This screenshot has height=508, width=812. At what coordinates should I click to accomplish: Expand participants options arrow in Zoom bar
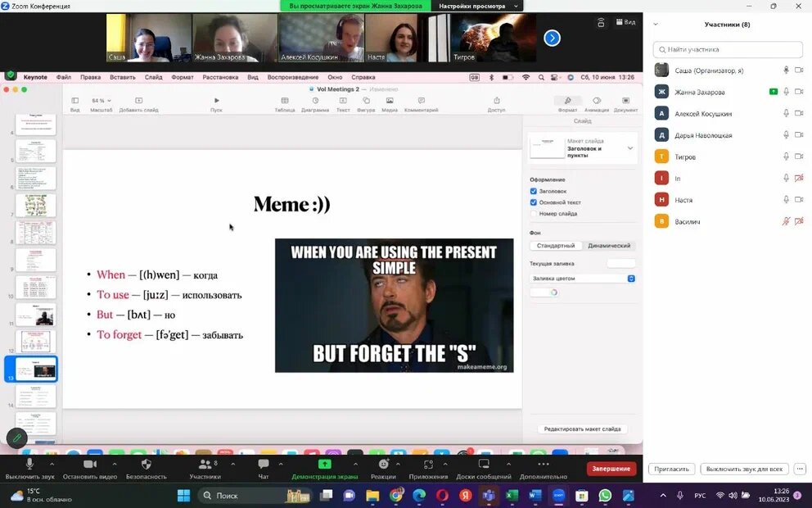point(233,464)
